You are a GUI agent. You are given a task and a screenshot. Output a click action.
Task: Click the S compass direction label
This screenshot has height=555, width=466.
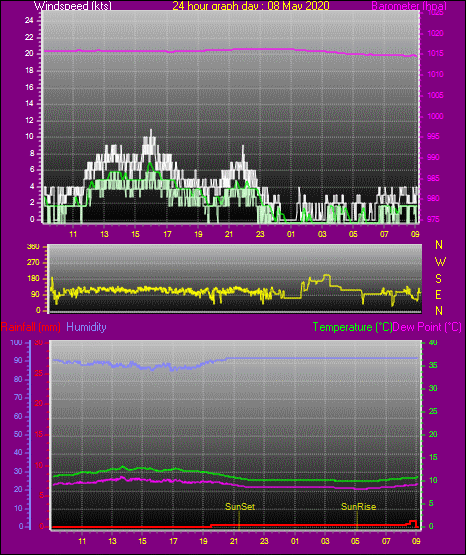point(438,279)
